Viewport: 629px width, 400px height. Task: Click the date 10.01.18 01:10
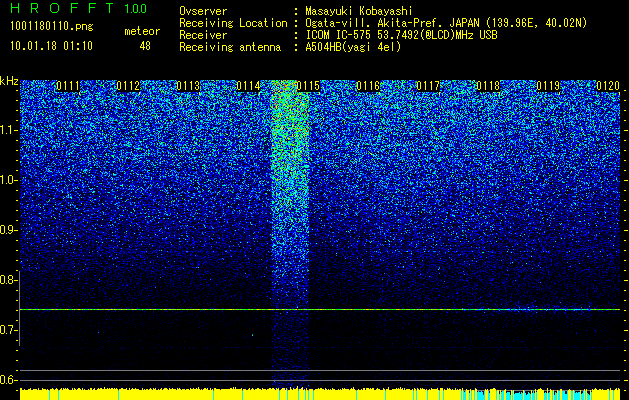[51, 46]
